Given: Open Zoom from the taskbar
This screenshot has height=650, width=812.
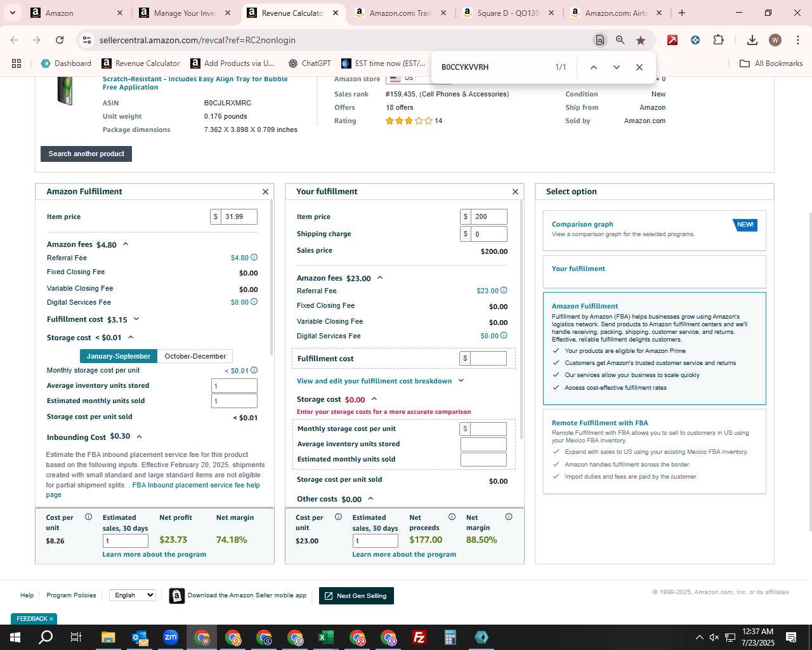Looking at the screenshot, I should coord(171,637).
